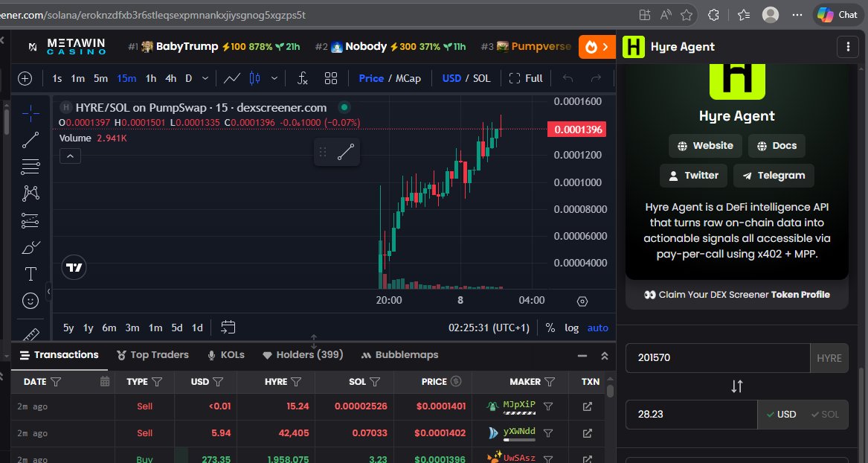
Task: Switch to the Top Traders tab
Action: click(x=152, y=355)
